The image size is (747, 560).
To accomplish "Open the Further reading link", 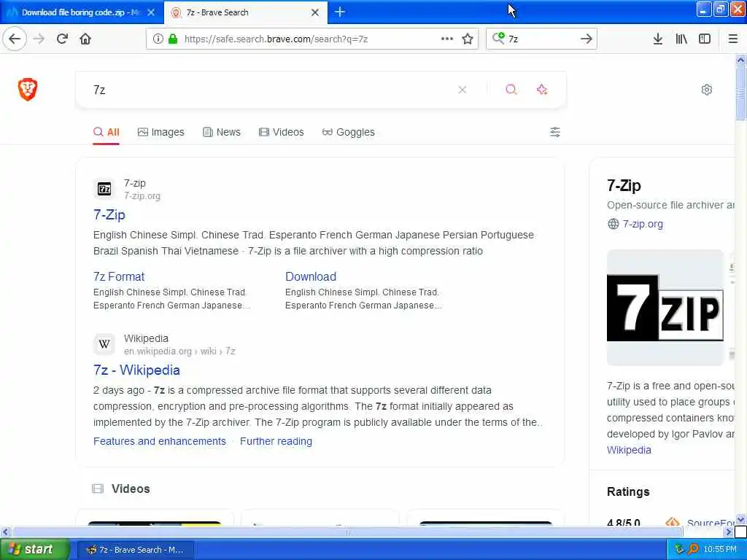I will point(276,441).
